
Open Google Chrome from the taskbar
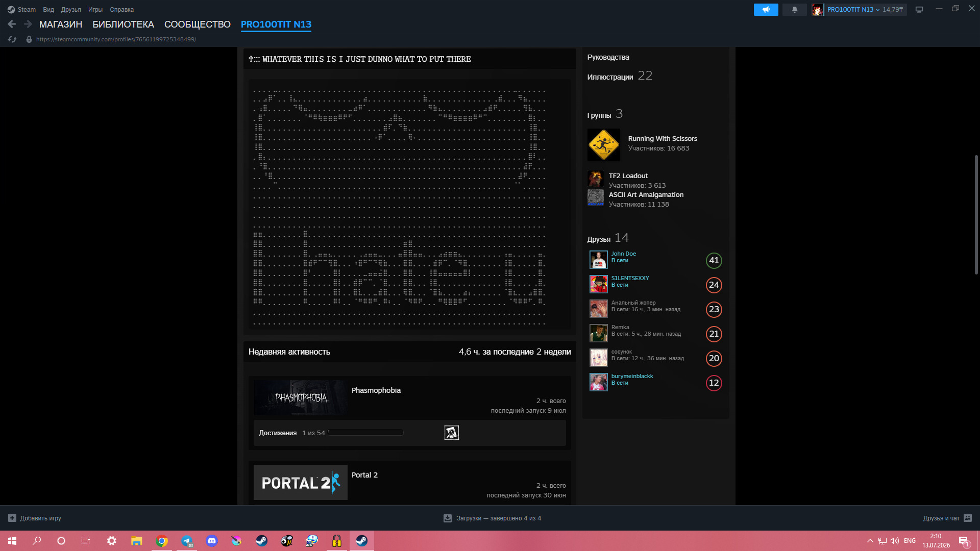pyautogui.click(x=162, y=541)
